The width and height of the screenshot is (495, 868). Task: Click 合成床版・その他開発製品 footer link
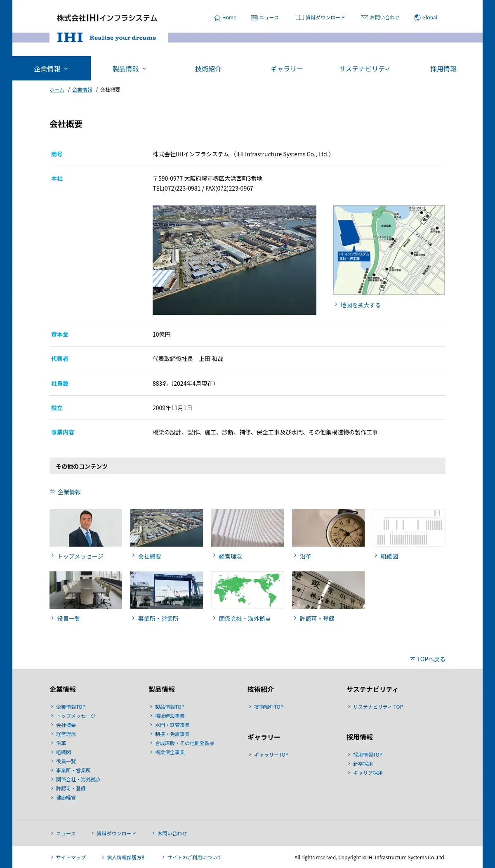pos(184,743)
